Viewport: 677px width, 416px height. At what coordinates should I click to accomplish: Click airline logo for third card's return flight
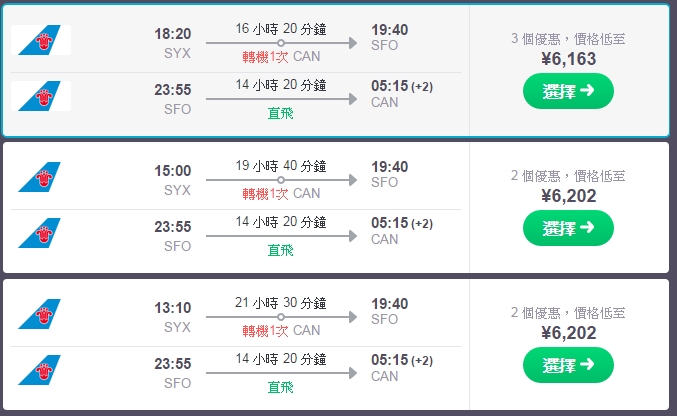coord(39,370)
